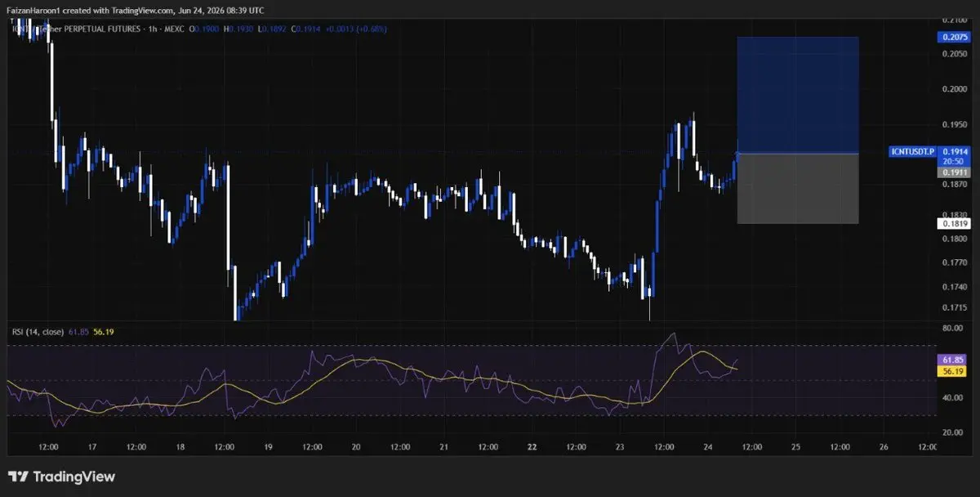
Task: Click the yellow 56.19 tag on RSI scale
Action: pos(954,370)
